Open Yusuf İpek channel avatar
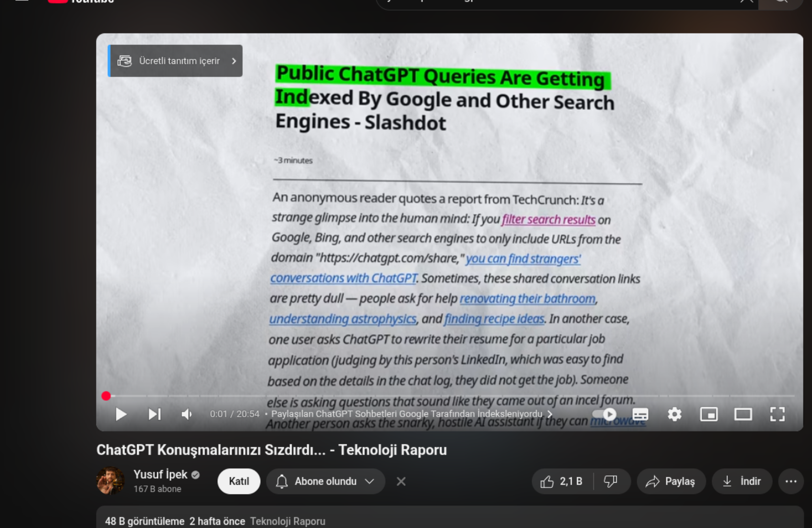812x528 pixels. (x=110, y=481)
